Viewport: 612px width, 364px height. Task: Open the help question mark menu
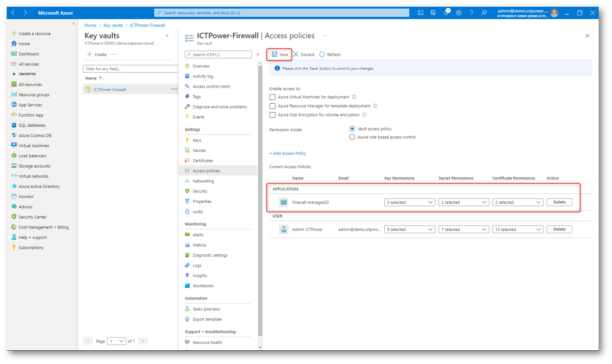(471, 13)
